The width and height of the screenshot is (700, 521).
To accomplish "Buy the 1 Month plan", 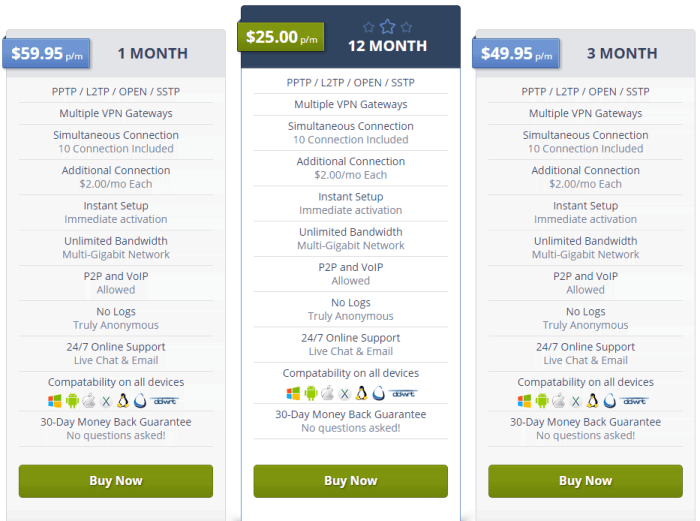I will coord(116,481).
